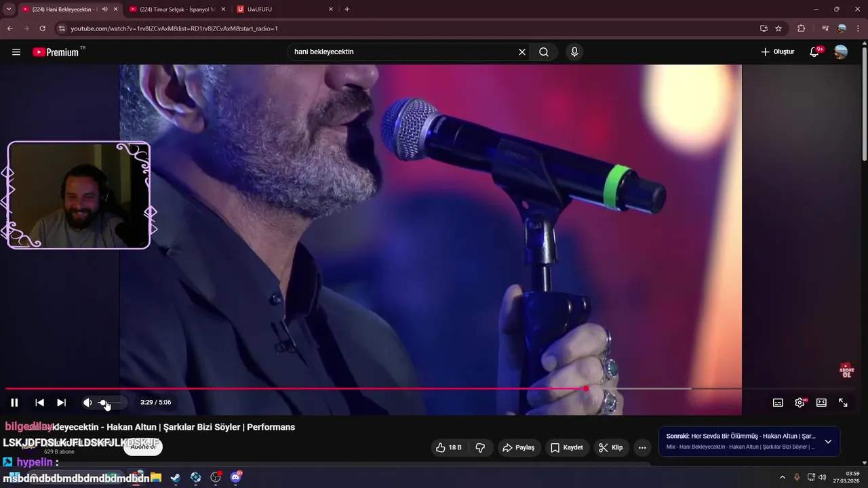868x488 pixels.
Task: Switch to the Timur Selçuk tab
Action: pyautogui.click(x=177, y=9)
